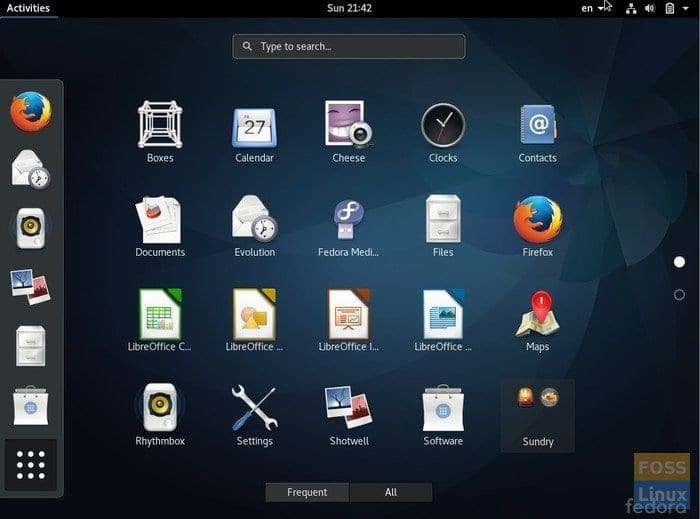Open the Sundry app folder
This screenshot has height=519, width=700.
click(538, 416)
